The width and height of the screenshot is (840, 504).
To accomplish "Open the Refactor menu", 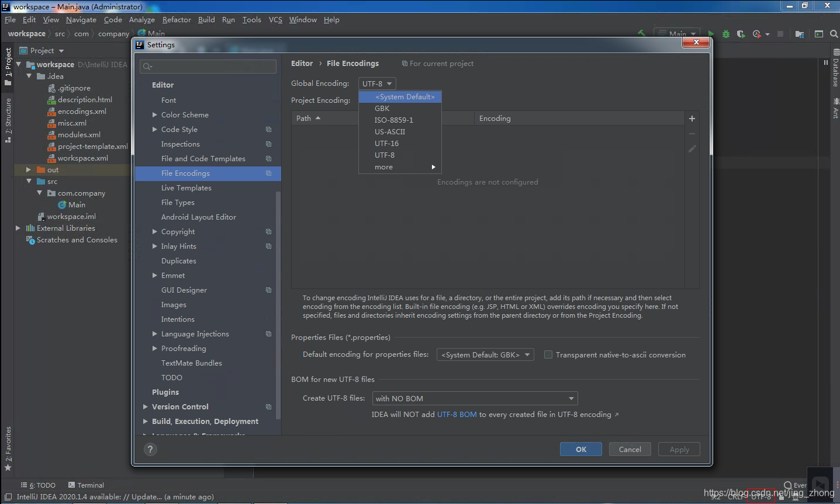I will (x=177, y=20).
